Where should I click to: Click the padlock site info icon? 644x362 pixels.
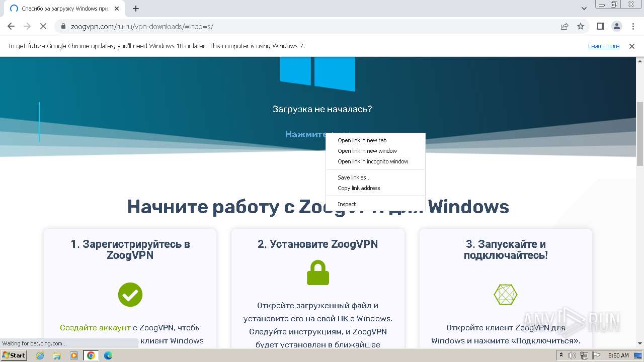(63, 27)
